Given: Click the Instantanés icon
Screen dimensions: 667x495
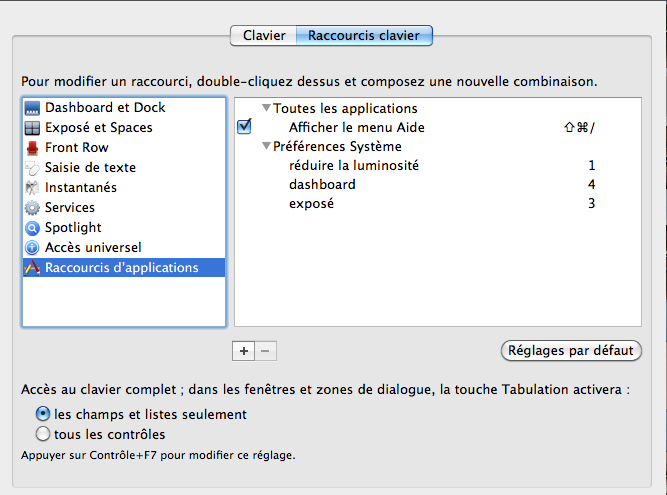Looking at the screenshot, I should point(32,188).
